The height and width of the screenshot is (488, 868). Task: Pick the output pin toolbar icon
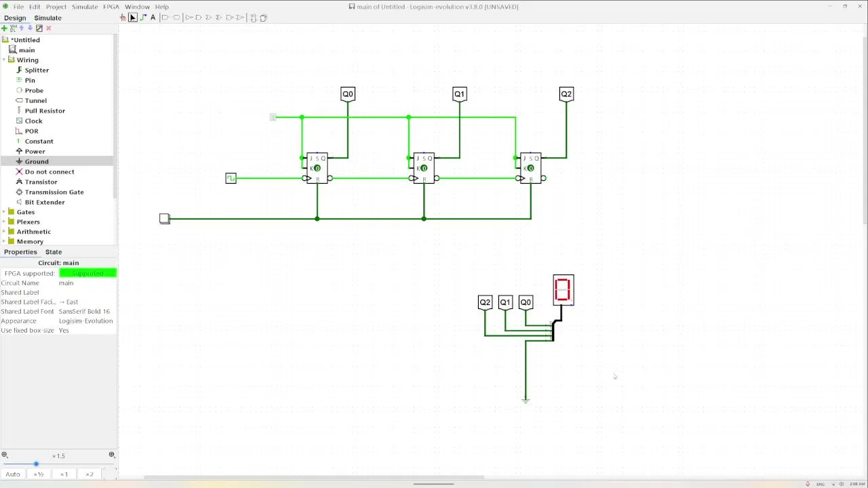click(x=176, y=18)
